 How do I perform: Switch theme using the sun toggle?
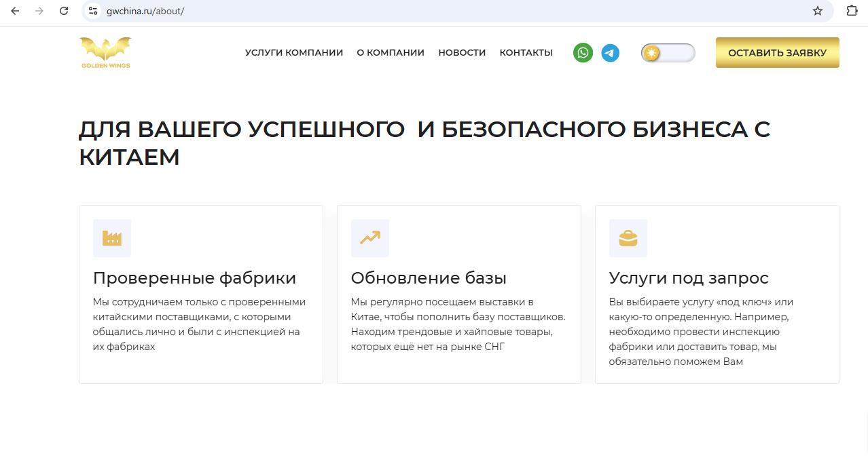[x=652, y=52]
